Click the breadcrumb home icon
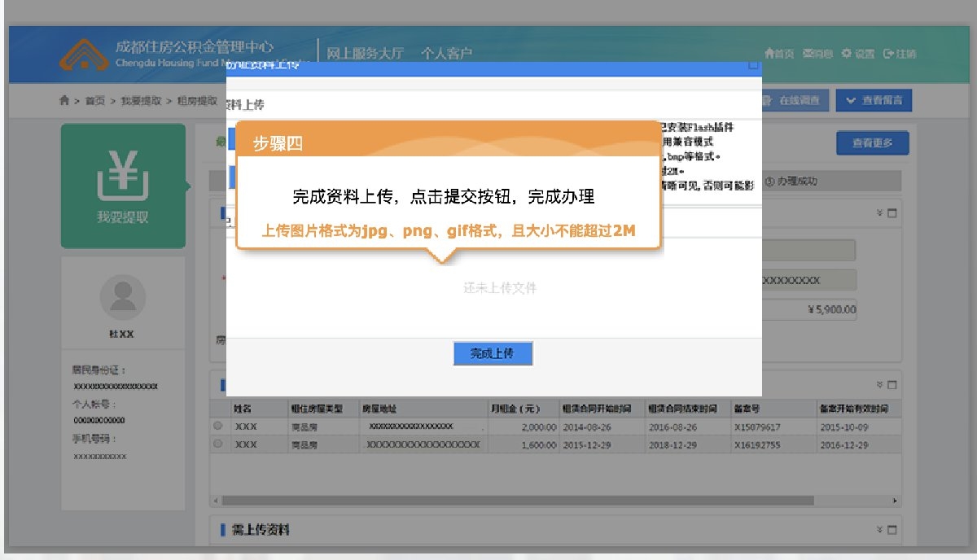This screenshot has height=560, width=977. tap(64, 102)
